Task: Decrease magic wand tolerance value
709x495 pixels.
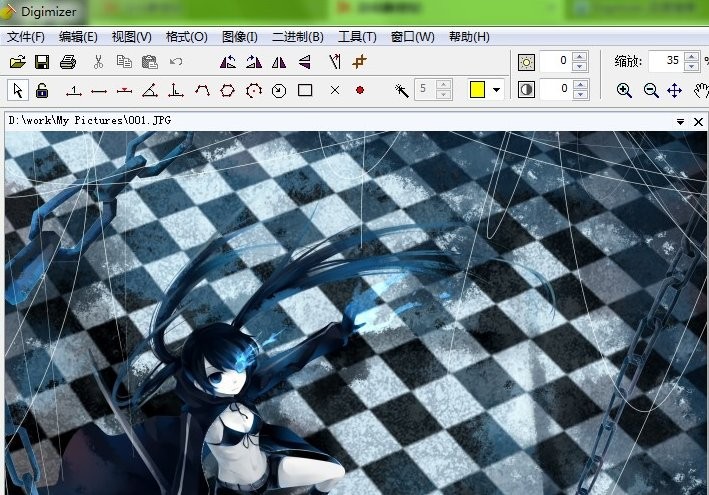Action: pos(444,94)
